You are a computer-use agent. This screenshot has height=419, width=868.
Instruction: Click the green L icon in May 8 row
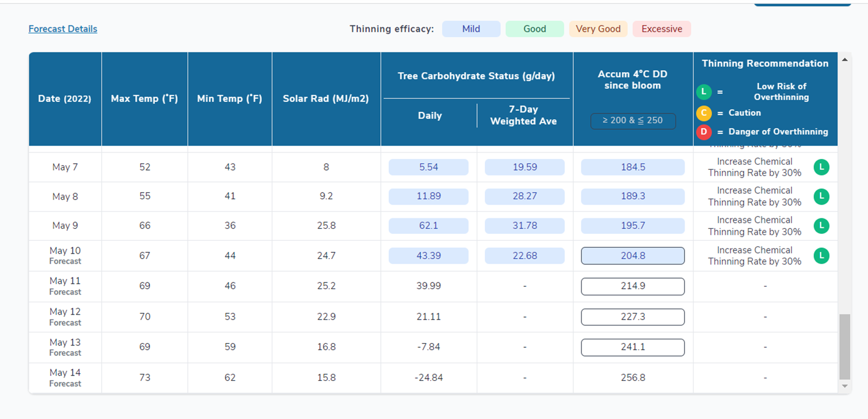coord(821,196)
